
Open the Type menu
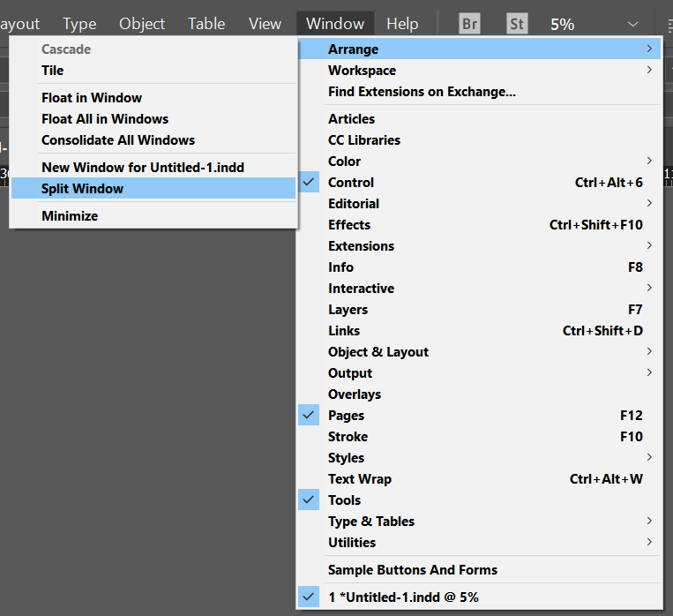(79, 24)
